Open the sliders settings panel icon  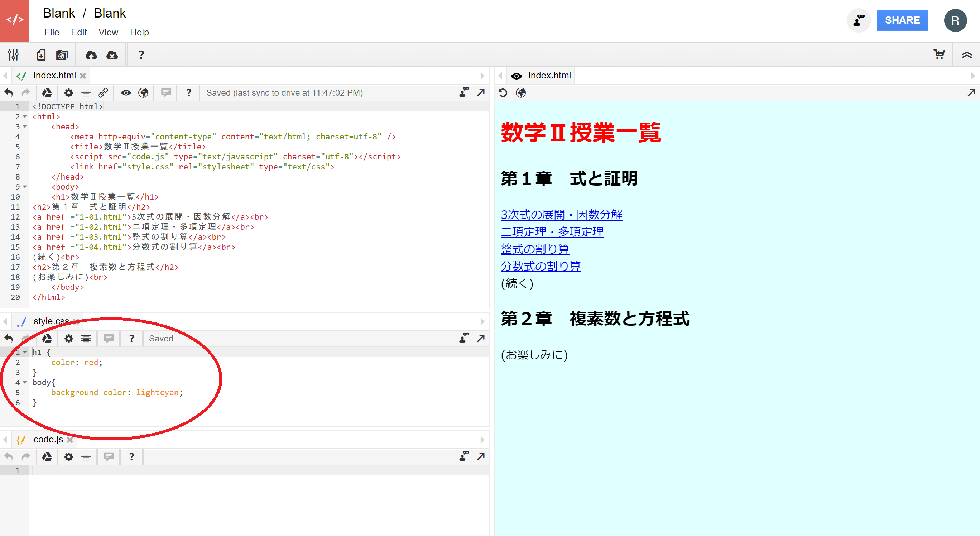tap(13, 55)
